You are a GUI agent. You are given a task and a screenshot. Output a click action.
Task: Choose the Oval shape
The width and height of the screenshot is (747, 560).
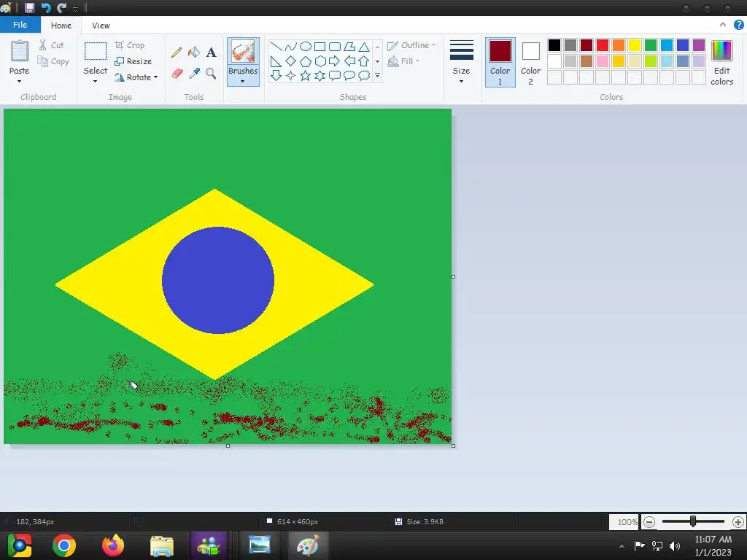click(x=306, y=47)
